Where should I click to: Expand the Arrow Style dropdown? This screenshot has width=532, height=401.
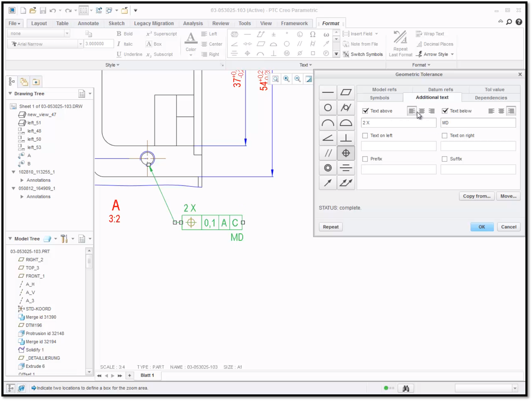click(x=452, y=54)
